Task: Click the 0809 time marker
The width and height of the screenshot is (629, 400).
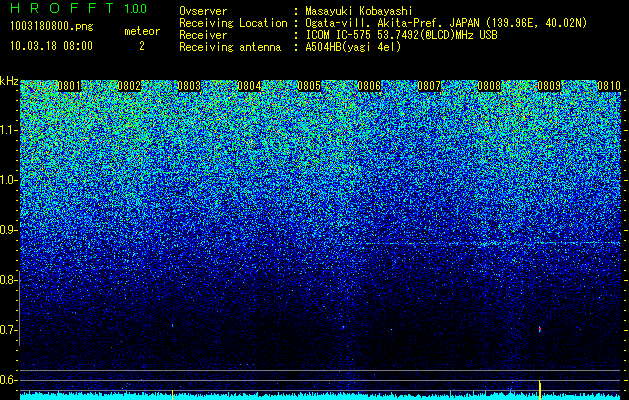Action: [549, 86]
